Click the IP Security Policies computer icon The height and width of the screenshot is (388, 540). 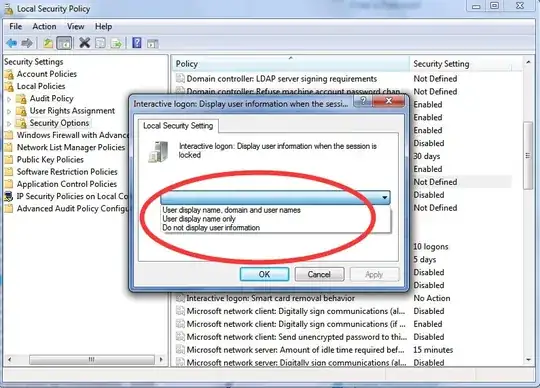point(9,197)
